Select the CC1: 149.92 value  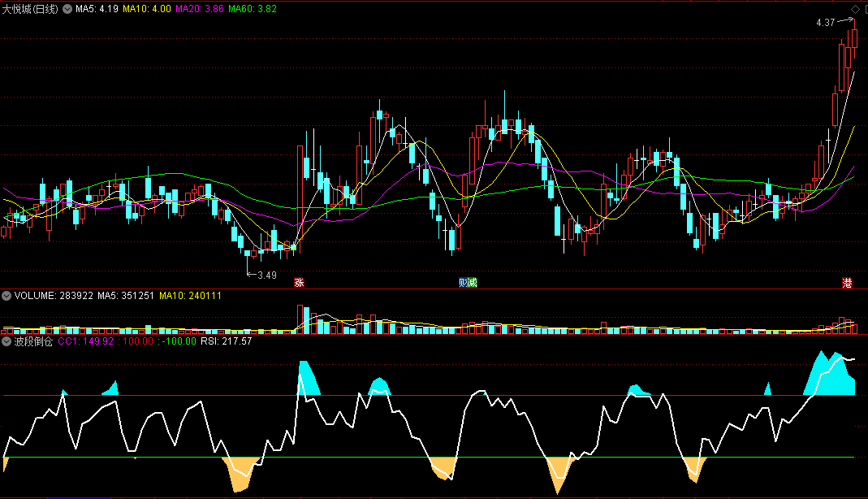pyautogui.click(x=86, y=341)
